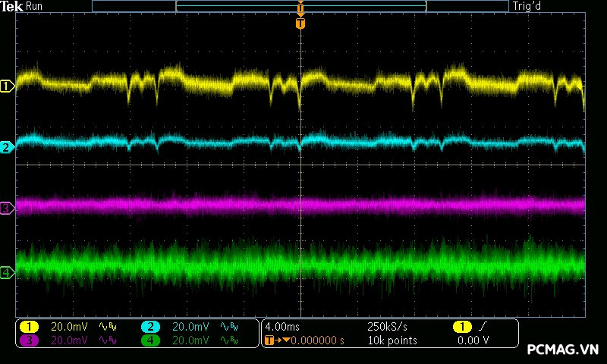The image size is (607, 364).
Task: Select the yellow channel 1 badge in readout
Action: (29, 327)
